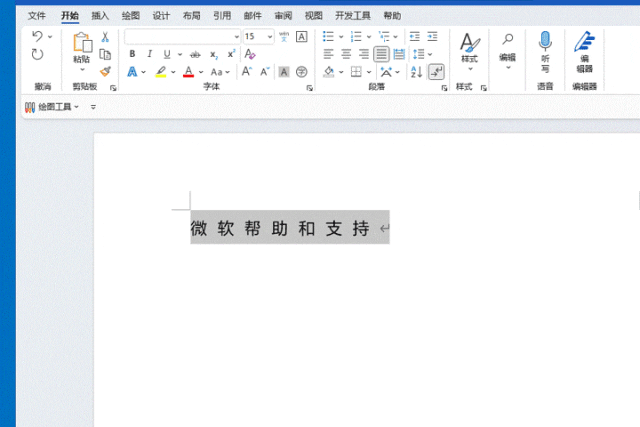Open the Font (字体) dialog launcher
Screen dimensions: 640x427
coord(310,88)
